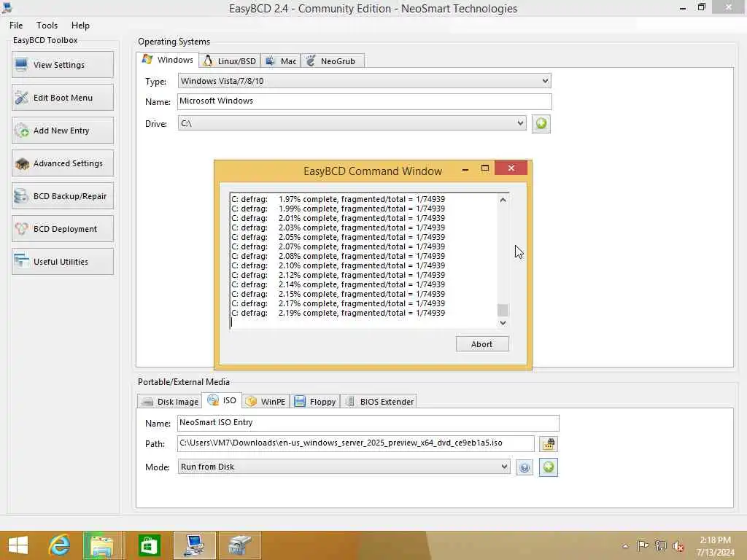Screen dimensions: 747x560
Task: Click the 2.08% complete defrag line
Action: pyautogui.click(x=338, y=256)
